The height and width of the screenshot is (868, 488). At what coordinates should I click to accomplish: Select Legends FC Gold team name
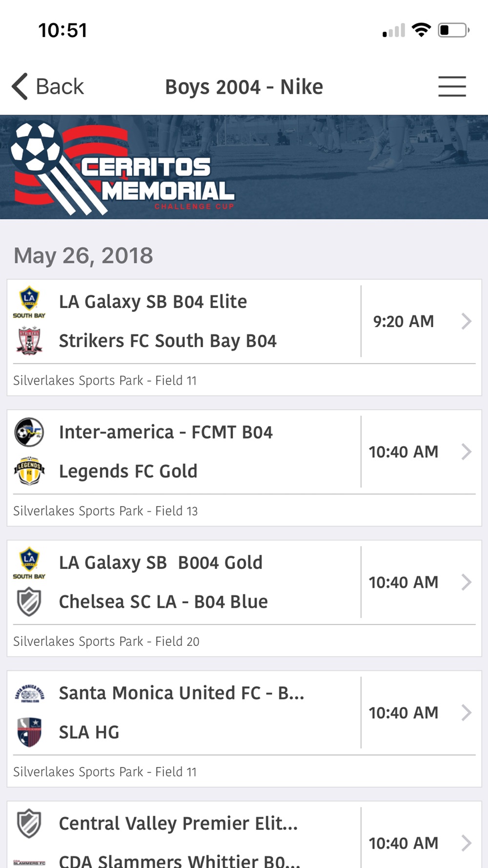tap(128, 471)
